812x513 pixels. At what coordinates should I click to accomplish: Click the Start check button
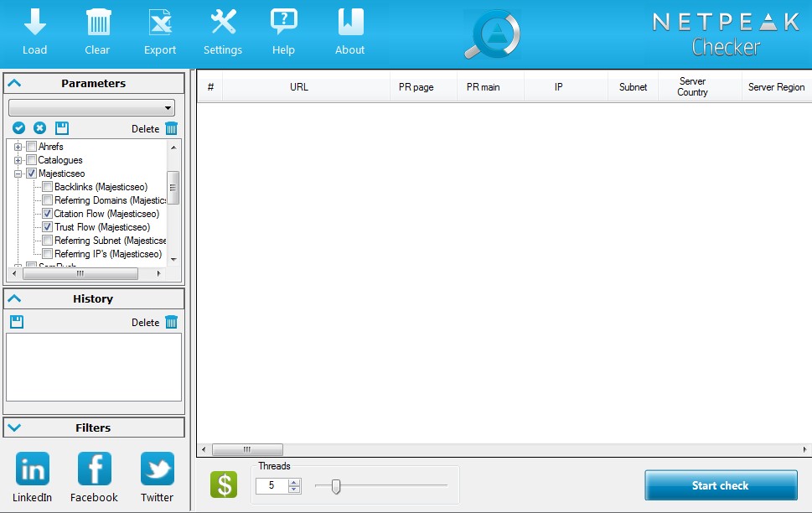point(721,485)
